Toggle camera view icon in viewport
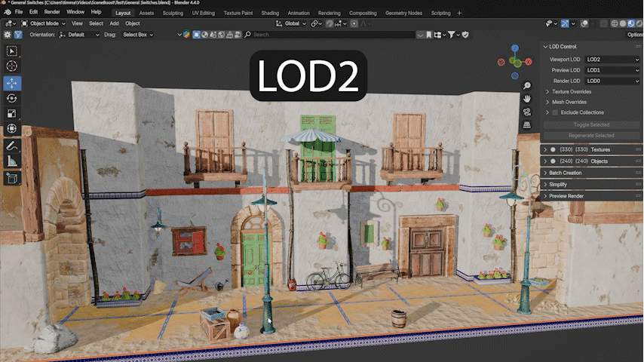Screen dimensions: 644x362 pos(527,112)
